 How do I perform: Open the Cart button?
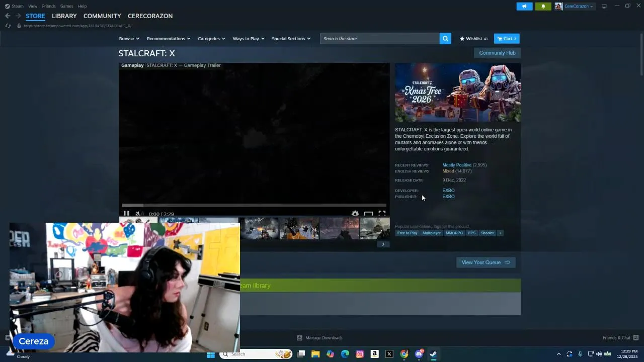[x=507, y=39]
